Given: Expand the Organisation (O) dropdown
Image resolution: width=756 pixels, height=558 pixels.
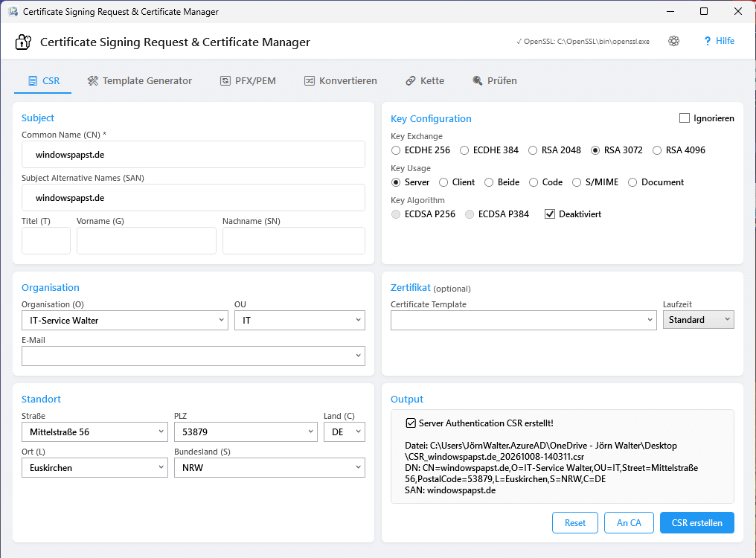Looking at the screenshot, I should click(x=125, y=320).
